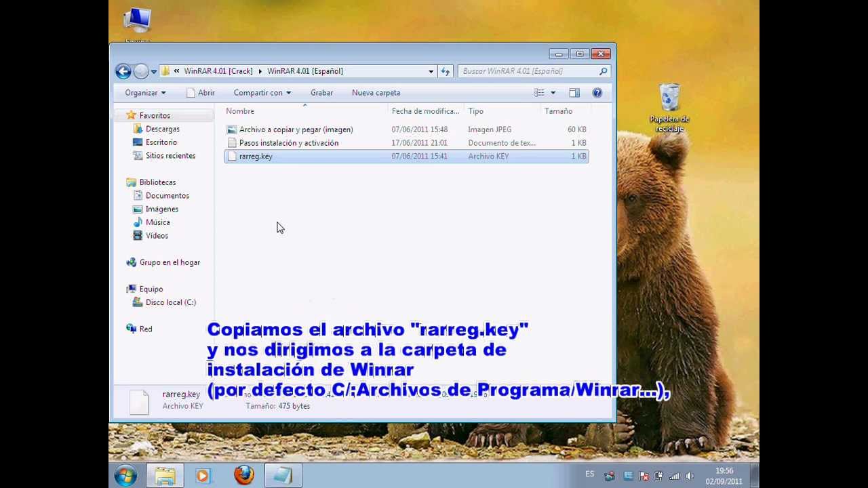The width and height of the screenshot is (868, 488).
Task: Open Descargas folder in sidebar
Action: click(x=163, y=129)
